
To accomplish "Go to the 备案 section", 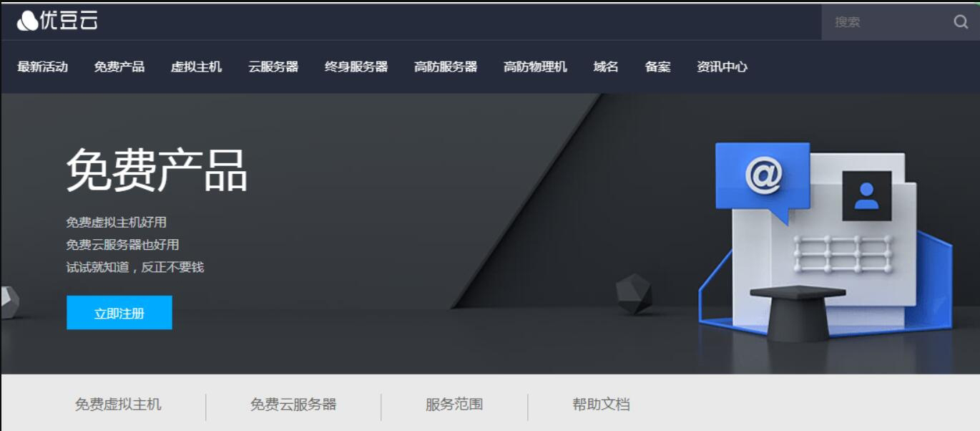I will [657, 67].
